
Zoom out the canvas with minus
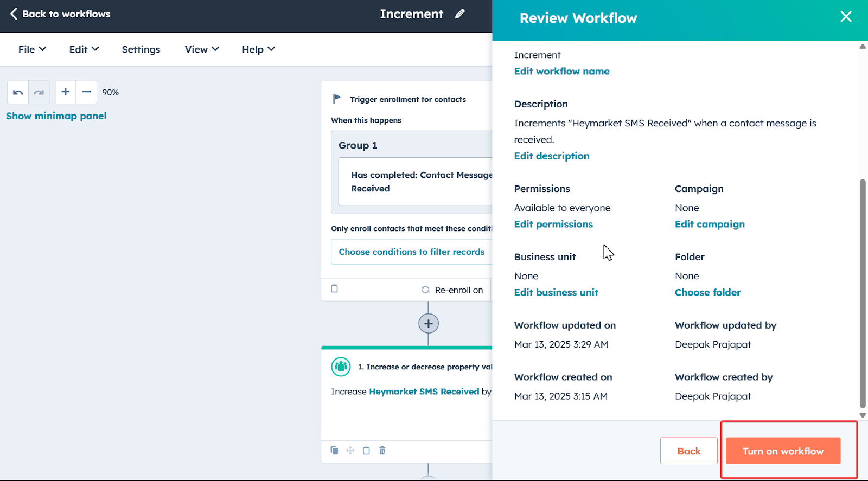(x=86, y=92)
